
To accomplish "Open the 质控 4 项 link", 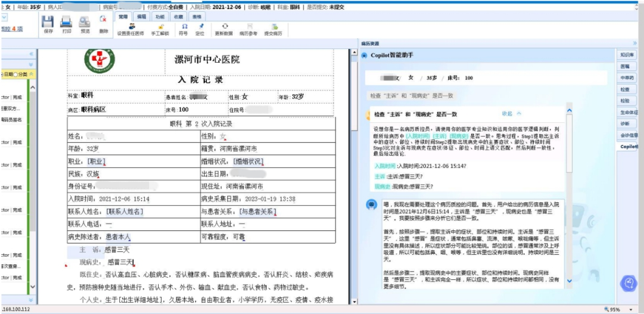I will pos(11,29).
